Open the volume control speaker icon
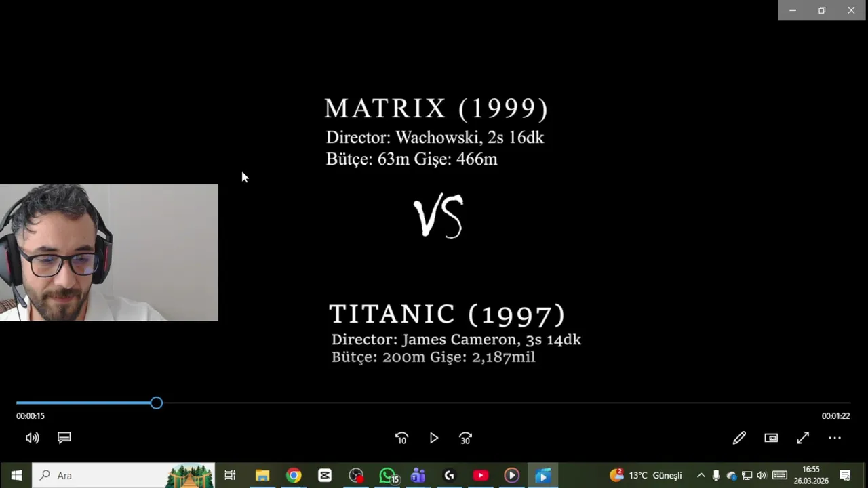The height and width of the screenshot is (488, 868). coord(32,438)
